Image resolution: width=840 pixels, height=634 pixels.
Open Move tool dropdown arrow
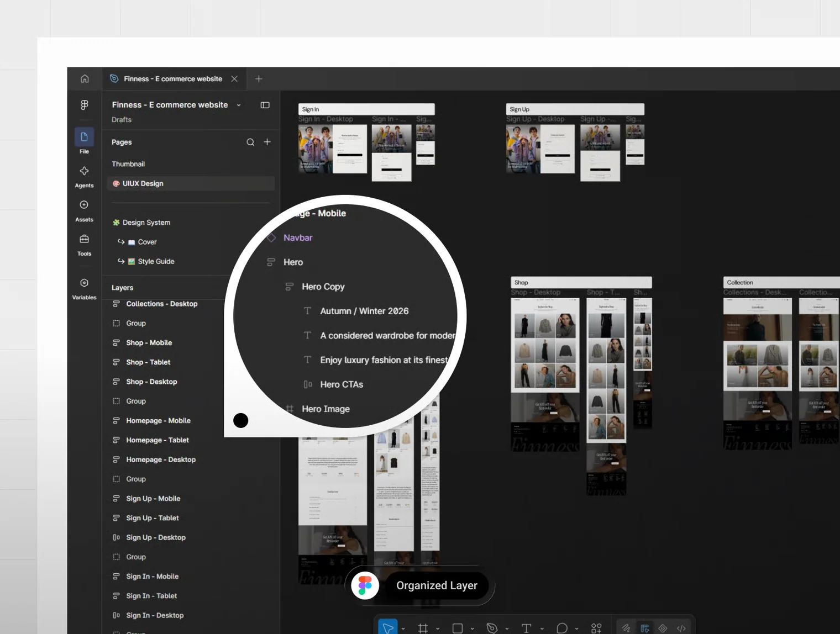(403, 628)
